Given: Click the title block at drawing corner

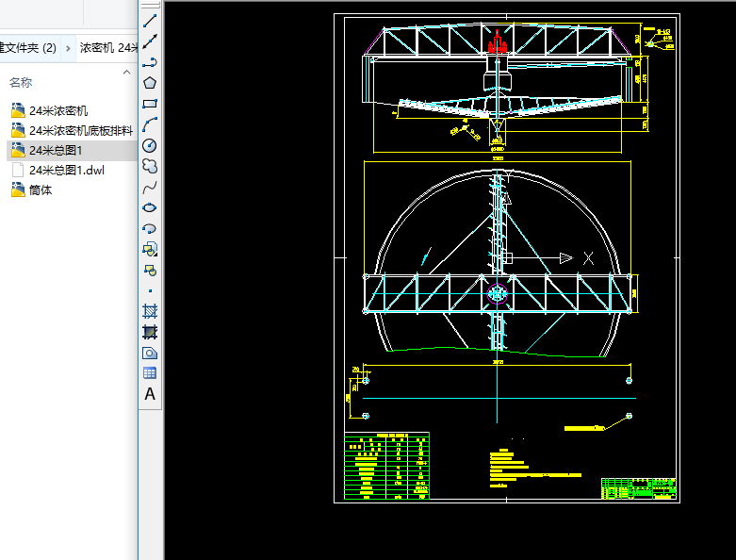Looking at the screenshot, I should pyautogui.click(x=639, y=488).
